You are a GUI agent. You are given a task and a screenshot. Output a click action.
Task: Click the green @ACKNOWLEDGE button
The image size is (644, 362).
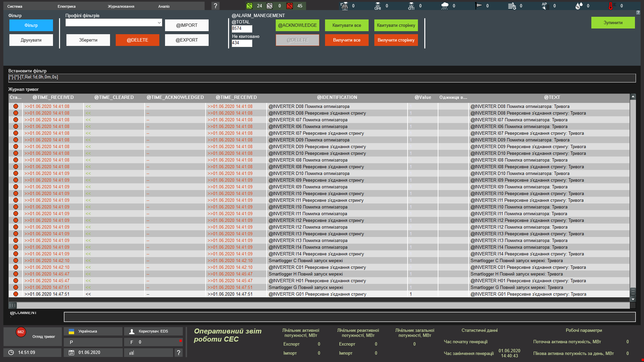[297, 25]
